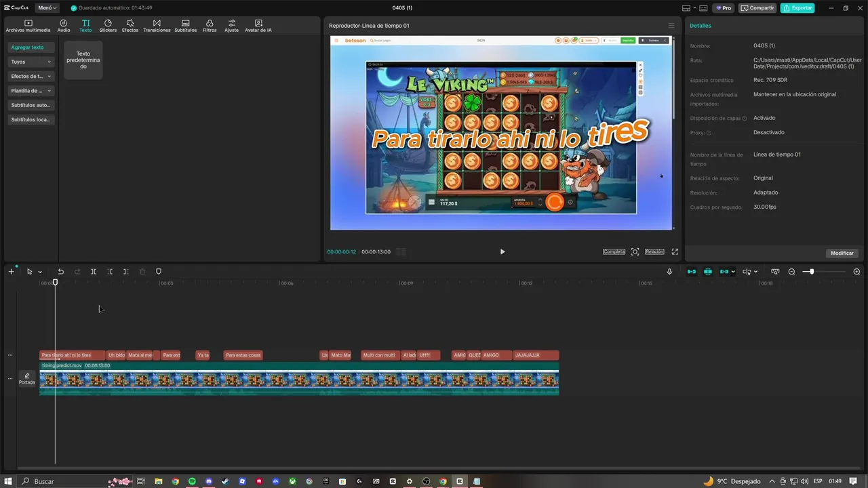Open the Transiciones tab
Image resolution: width=868 pixels, height=488 pixels.
pyautogui.click(x=157, y=26)
